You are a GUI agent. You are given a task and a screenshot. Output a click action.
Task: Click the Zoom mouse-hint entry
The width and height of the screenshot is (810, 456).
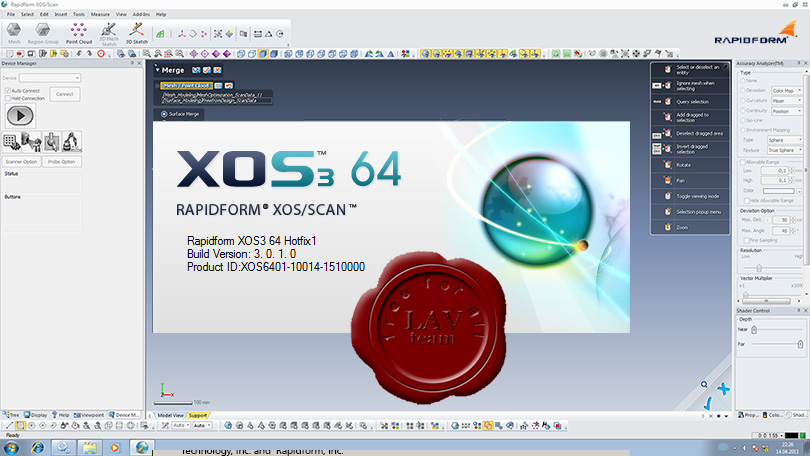(690, 227)
